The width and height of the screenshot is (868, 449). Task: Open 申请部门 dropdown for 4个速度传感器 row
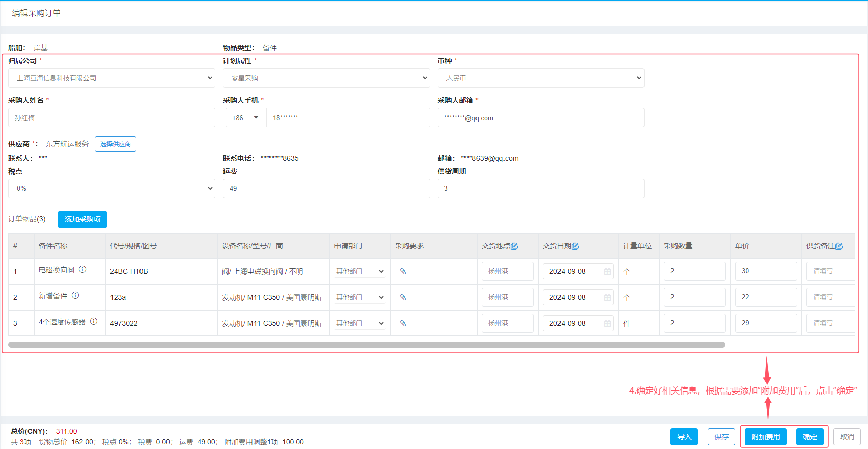359,323
